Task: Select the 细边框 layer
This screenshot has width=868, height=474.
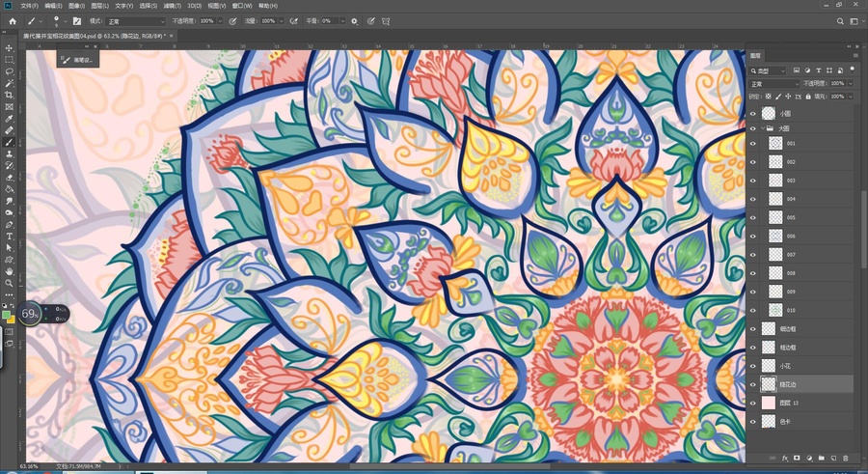Action: (x=802, y=329)
